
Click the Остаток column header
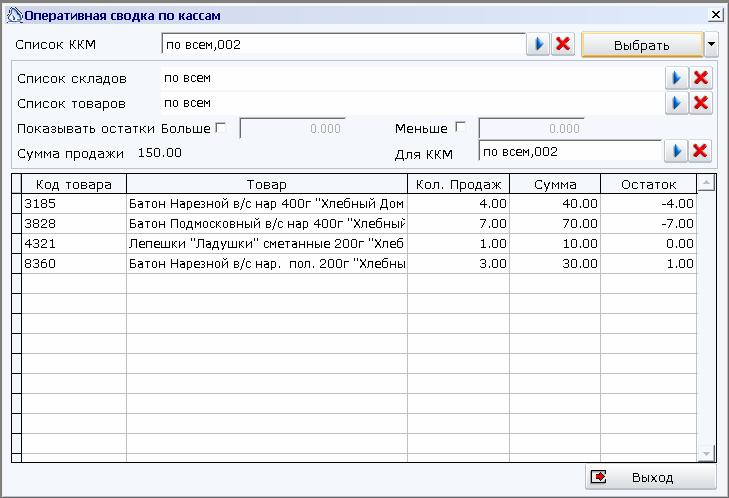(648, 184)
